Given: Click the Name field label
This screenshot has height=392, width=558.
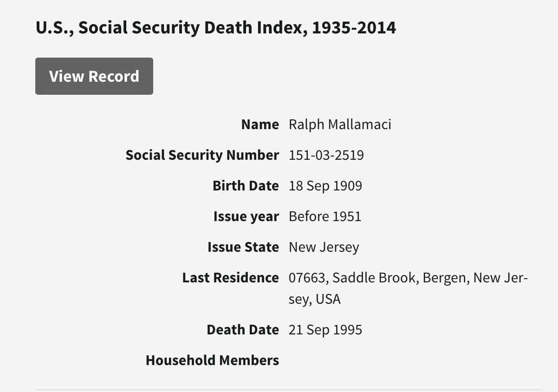Looking at the screenshot, I should point(260,124).
